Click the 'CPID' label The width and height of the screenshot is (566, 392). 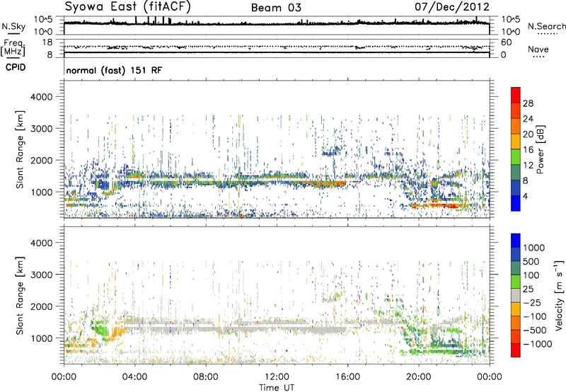coord(16,67)
